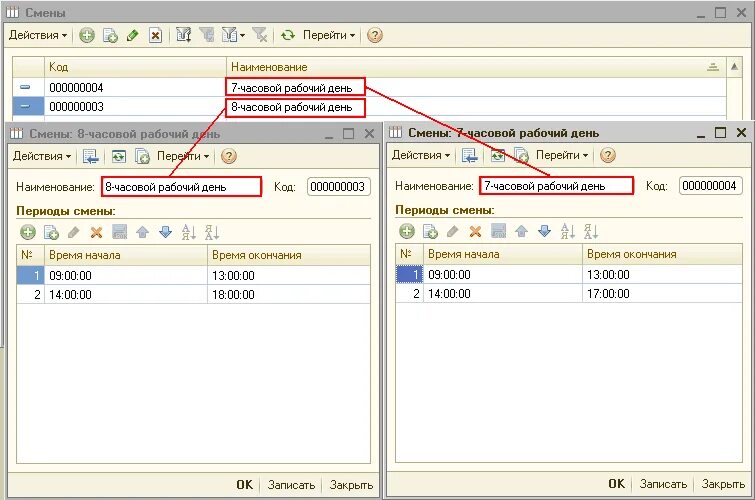Image resolution: width=755 pixels, height=500 pixels.
Task: Open help in 8-часовой window toolbar
Action: 229,156
